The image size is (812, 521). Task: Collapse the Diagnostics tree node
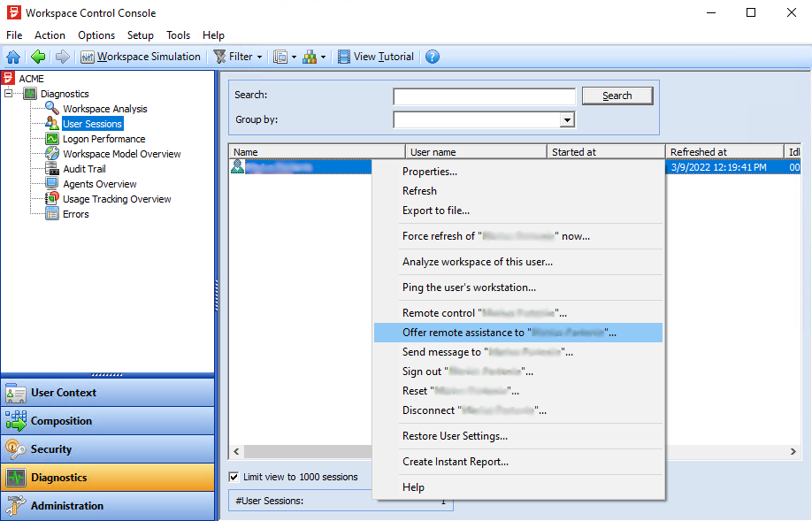pos(9,94)
